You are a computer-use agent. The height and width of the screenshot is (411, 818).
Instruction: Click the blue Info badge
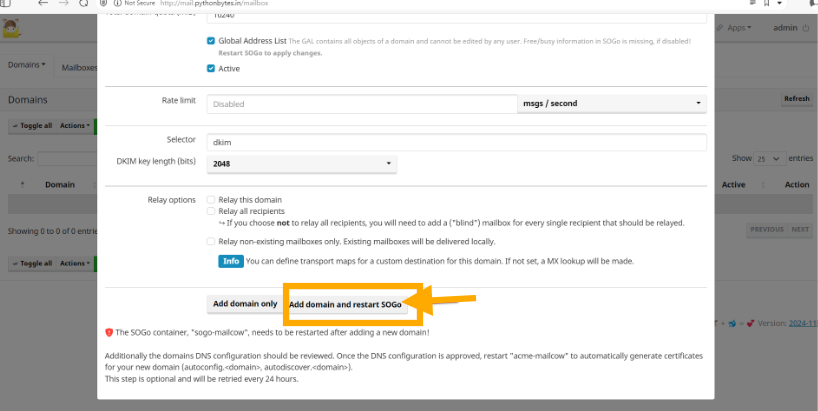(x=231, y=261)
